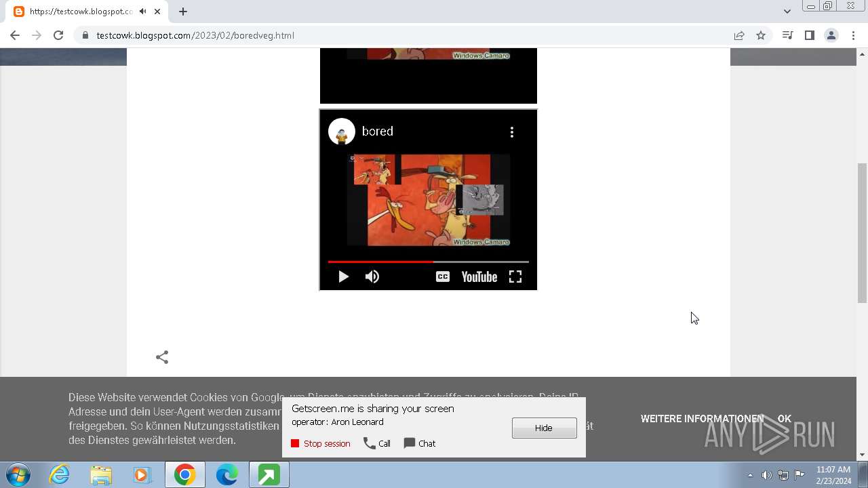Click the Show desktop button
The height and width of the screenshot is (488, 868).
[x=863, y=475]
